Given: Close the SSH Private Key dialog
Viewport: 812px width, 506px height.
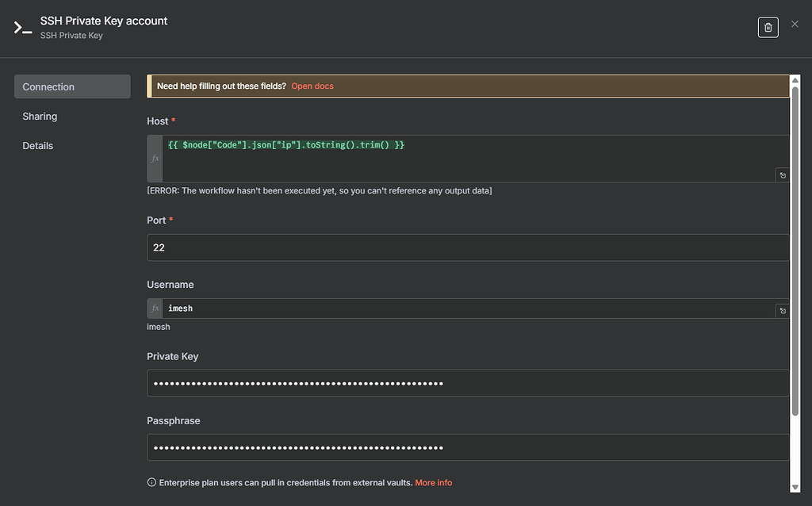Looking at the screenshot, I should [x=795, y=24].
